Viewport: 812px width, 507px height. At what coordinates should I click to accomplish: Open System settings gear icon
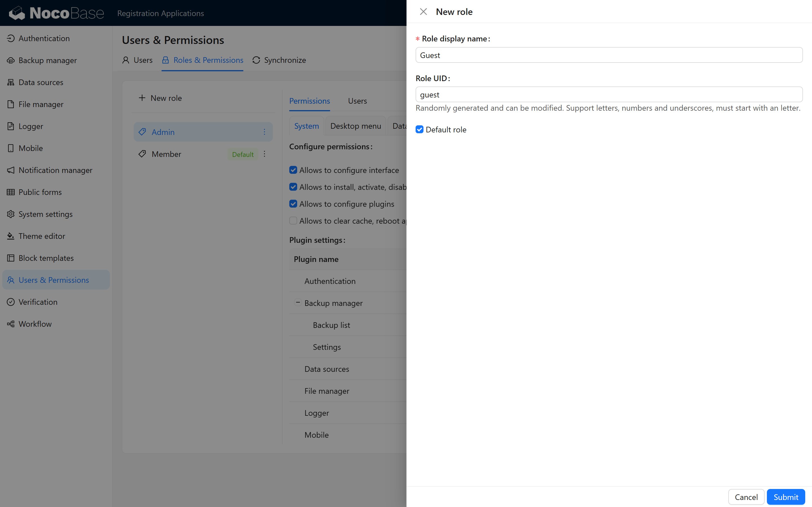tap(11, 214)
